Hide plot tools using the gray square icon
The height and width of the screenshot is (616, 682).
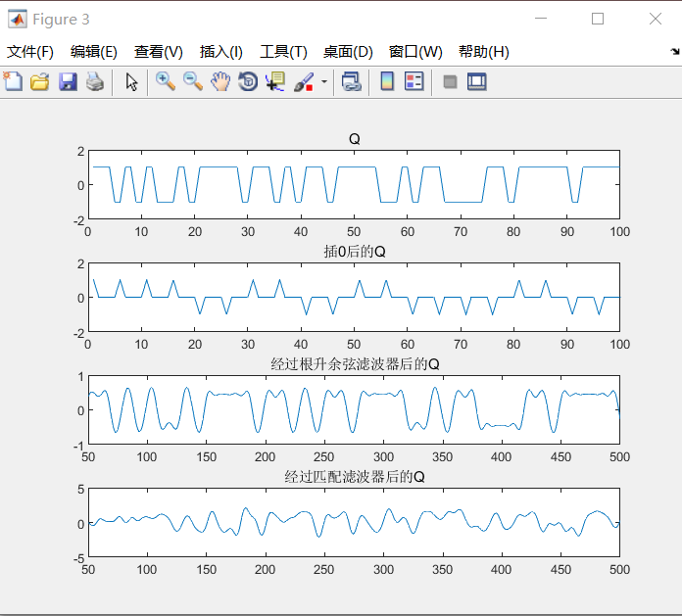click(450, 81)
